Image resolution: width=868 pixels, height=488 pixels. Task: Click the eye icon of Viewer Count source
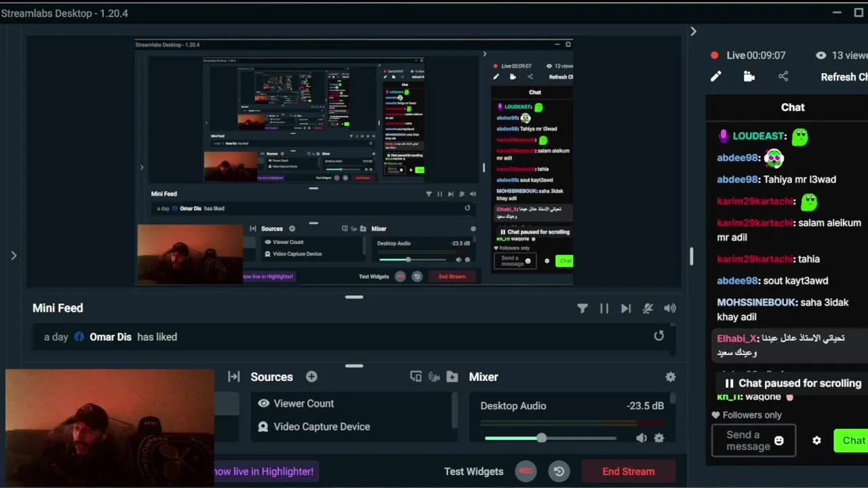pyautogui.click(x=264, y=403)
